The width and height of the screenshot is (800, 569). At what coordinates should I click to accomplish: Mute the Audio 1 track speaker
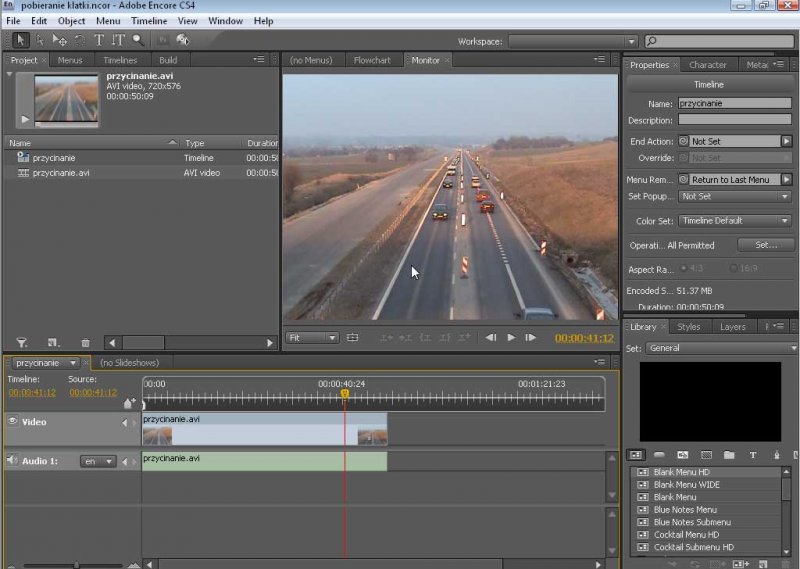13,461
